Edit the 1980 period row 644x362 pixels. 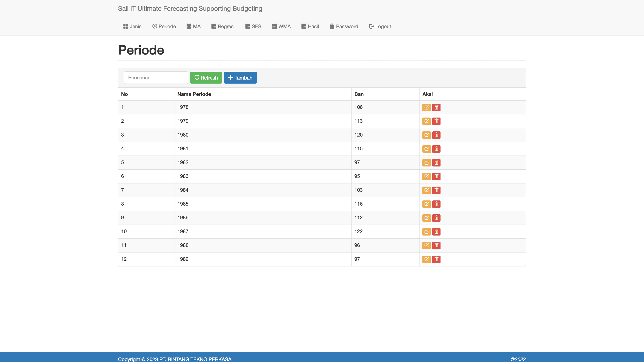tap(426, 135)
